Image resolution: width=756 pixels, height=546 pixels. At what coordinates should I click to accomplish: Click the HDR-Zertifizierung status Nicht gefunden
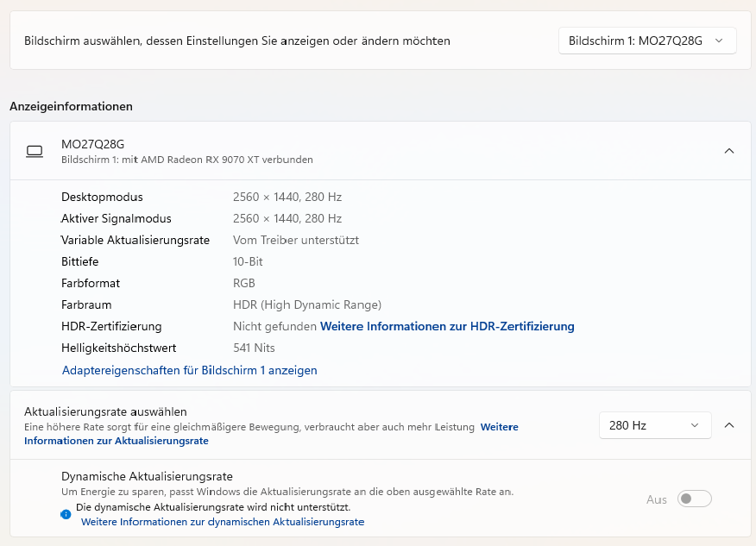(x=274, y=326)
